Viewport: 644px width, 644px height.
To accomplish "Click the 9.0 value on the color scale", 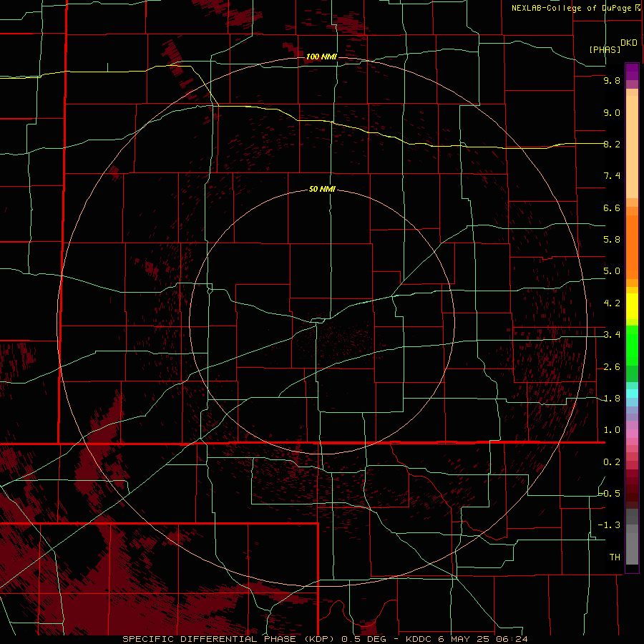I will (612, 112).
